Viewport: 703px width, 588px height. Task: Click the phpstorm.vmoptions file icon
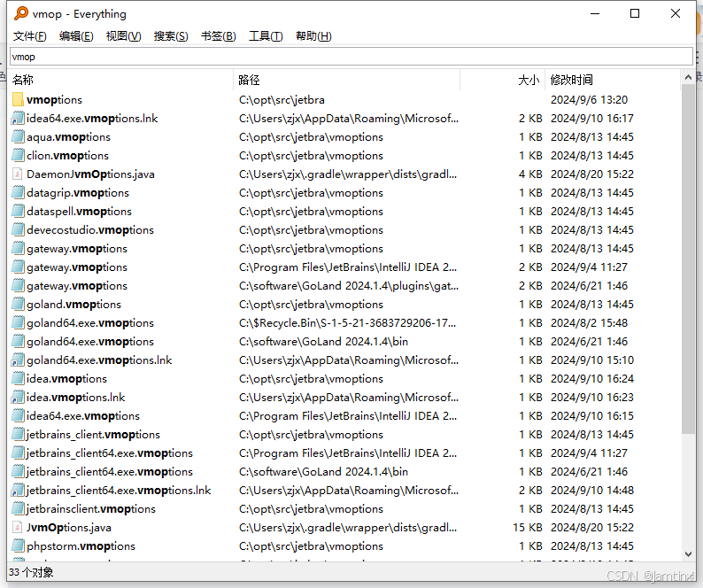tap(18, 546)
